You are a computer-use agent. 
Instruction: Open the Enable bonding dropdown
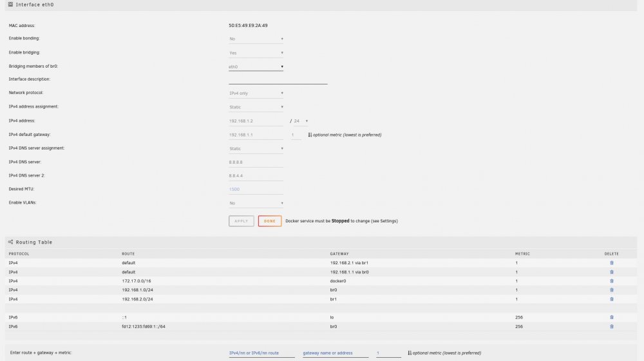(x=256, y=39)
